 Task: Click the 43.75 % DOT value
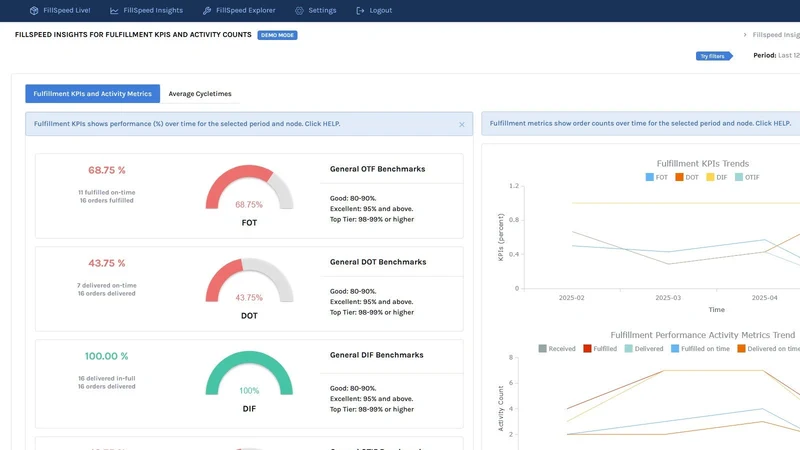107,263
